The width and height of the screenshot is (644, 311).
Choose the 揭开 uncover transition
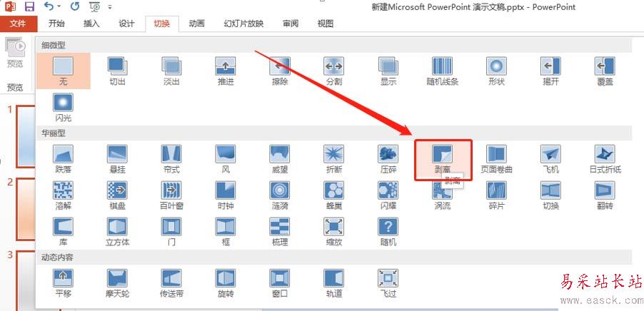(550, 71)
